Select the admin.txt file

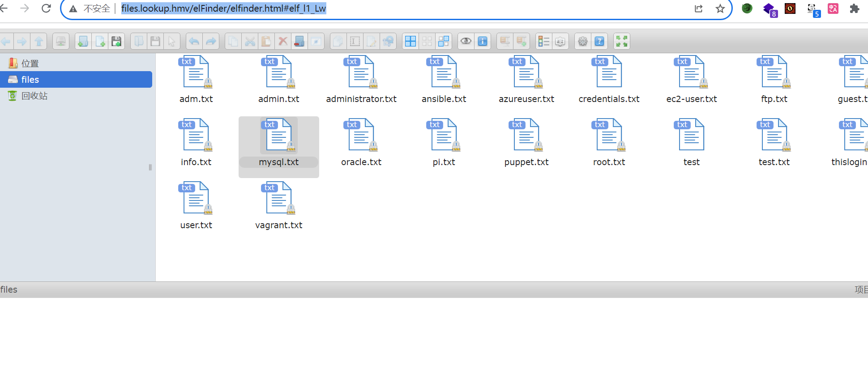coord(279,80)
